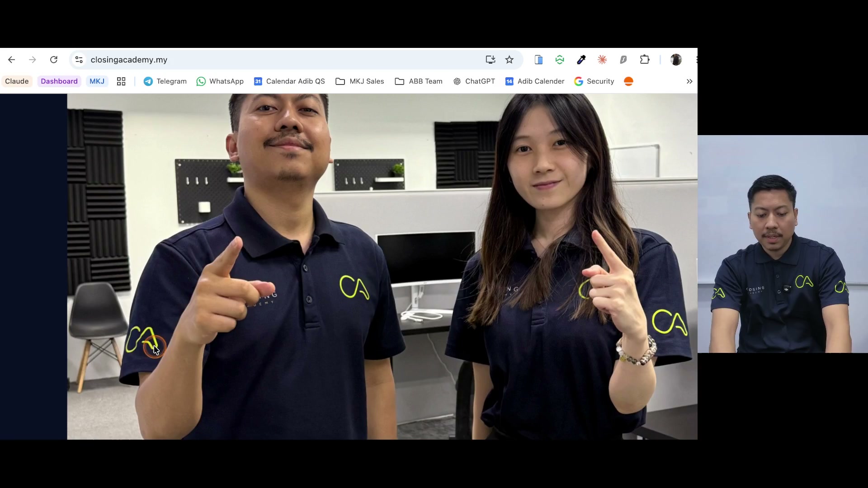This screenshot has width=868, height=488.
Task: Expand the ABB Team bookmark folder
Action: click(419, 81)
